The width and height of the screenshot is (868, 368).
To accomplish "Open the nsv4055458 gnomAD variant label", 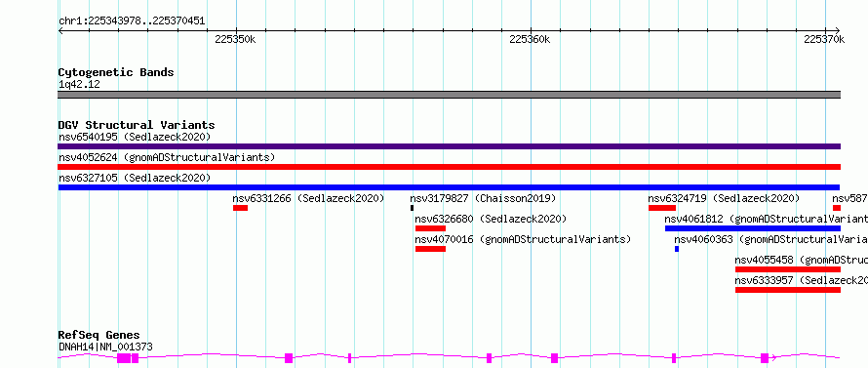I will pyautogui.click(x=802, y=260).
